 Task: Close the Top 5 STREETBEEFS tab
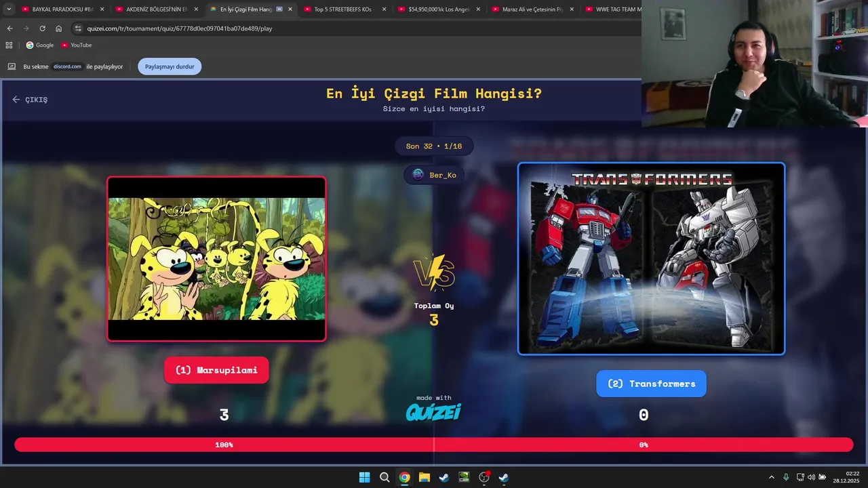[x=384, y=9]
